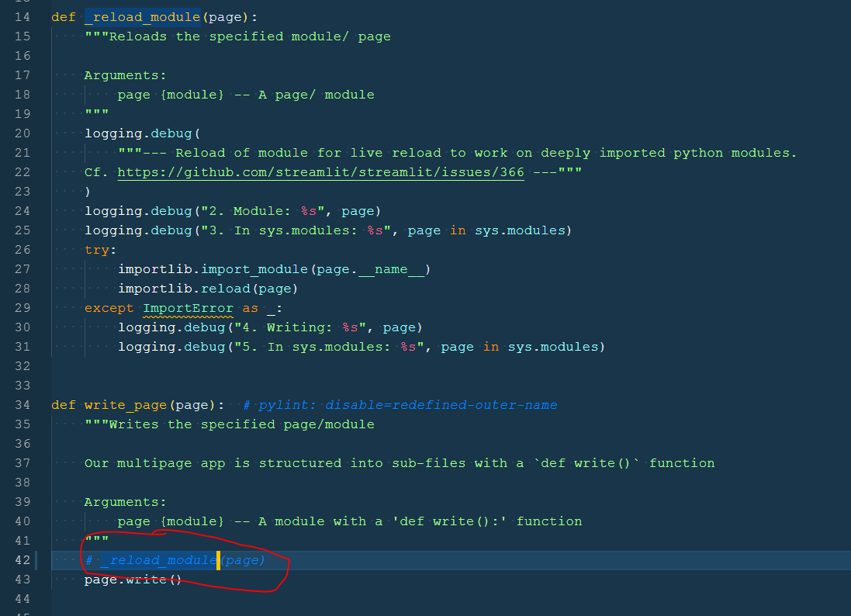Viewport: 851px width, 616px height.
Task: Click the 'Reloads the specified module/ page' docstring
Action: [237, 36]
